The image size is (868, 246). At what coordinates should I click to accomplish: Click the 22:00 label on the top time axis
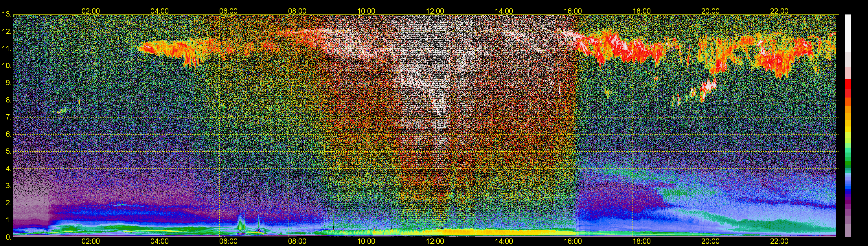tap(780, 11)
